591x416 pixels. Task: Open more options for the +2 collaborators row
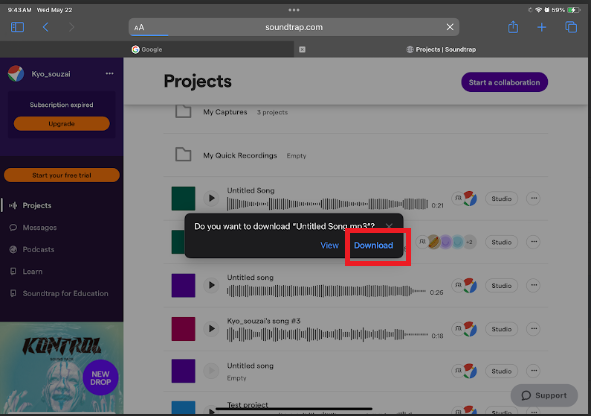(x=533, y=242)
